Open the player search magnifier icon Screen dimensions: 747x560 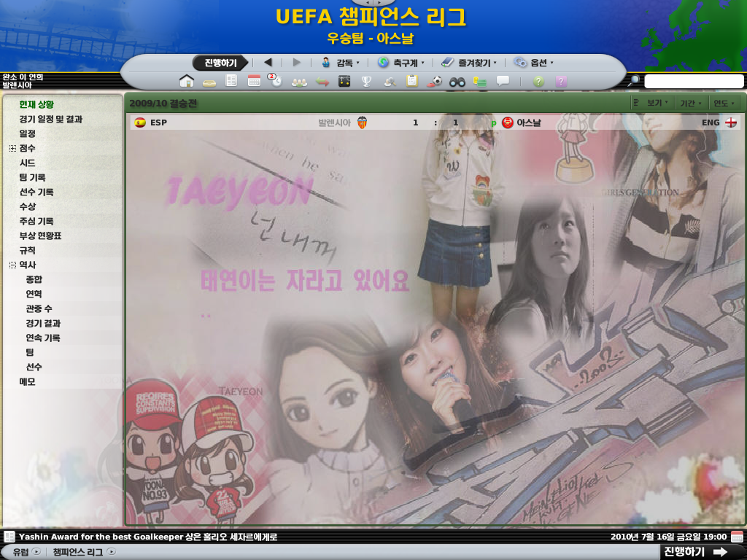coord(390,82)
